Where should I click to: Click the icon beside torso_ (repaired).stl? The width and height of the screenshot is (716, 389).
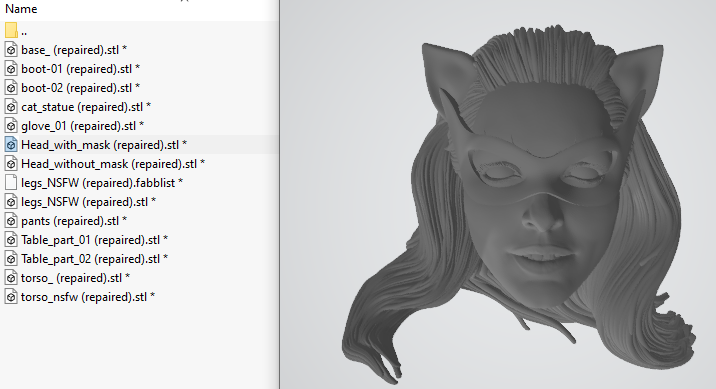coord(11,278)
